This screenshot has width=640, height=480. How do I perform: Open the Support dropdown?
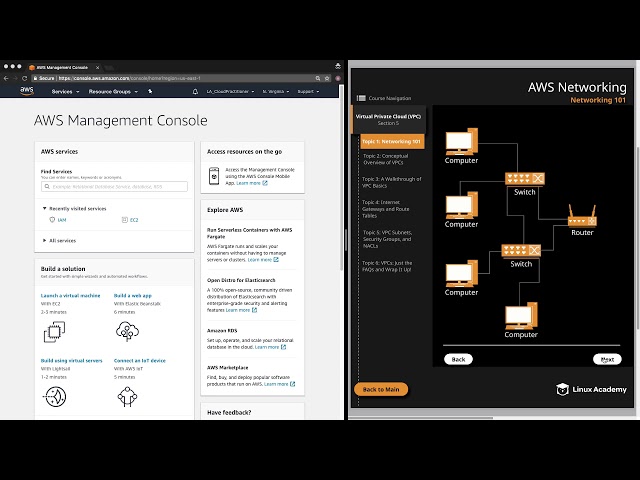click(x=308, y=91)
